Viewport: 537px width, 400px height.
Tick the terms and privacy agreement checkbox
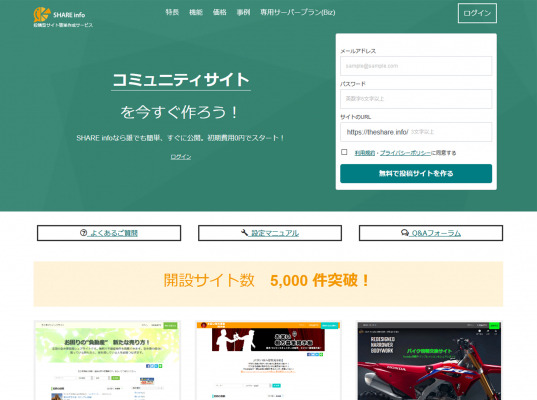pyautogui.click(x=344, y=152)
